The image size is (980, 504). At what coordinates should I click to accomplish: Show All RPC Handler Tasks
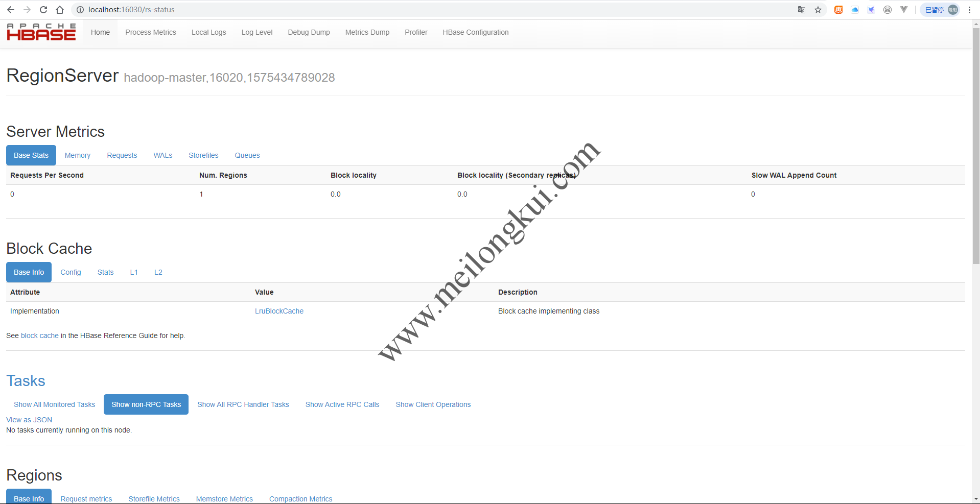pos(243,404)
